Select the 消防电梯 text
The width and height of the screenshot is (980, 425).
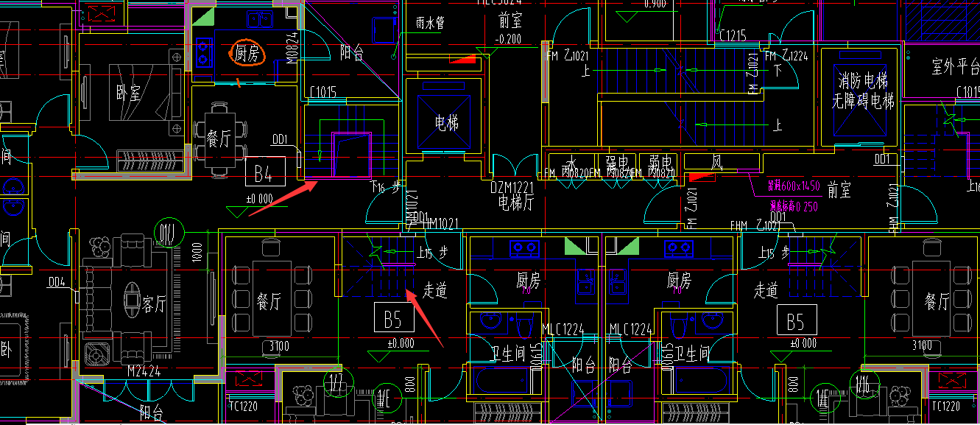(864, 81)
